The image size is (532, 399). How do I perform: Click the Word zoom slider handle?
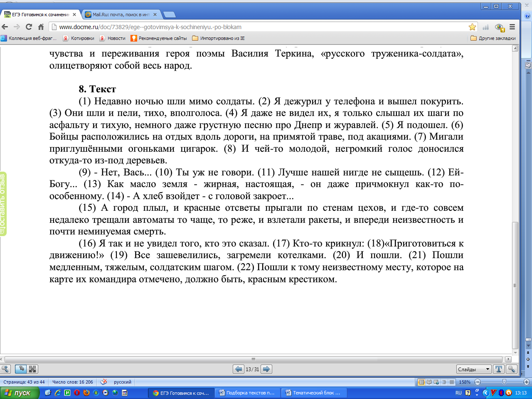[x=504, y=382]
